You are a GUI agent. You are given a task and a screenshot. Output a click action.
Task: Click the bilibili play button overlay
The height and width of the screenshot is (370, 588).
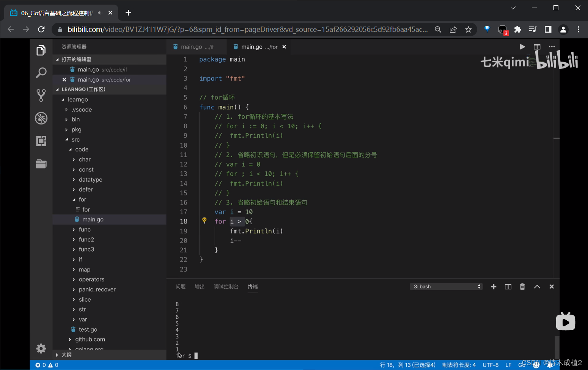566,322
